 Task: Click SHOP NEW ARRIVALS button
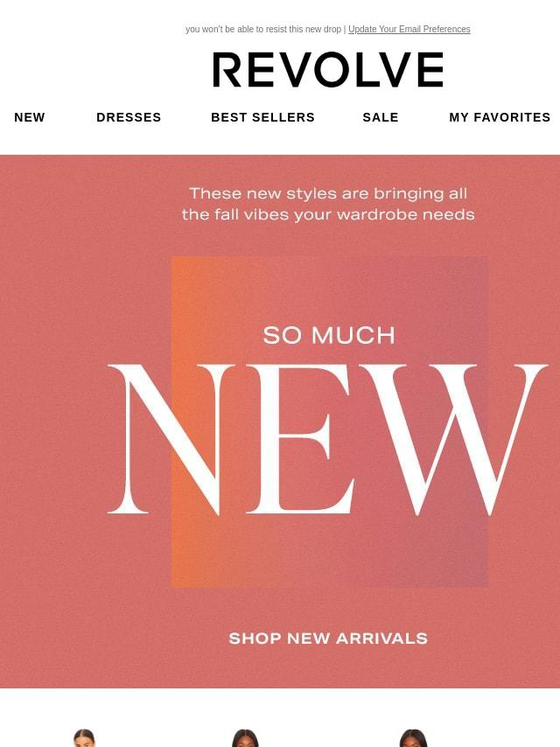pyautogui.click(x=328, y=639)
